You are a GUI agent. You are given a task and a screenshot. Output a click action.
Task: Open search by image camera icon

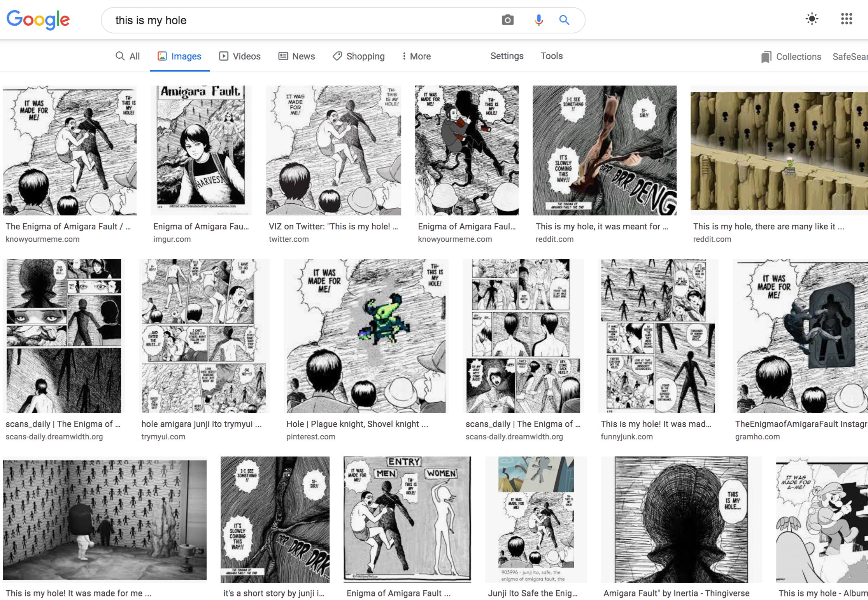[x=507, y=20]
